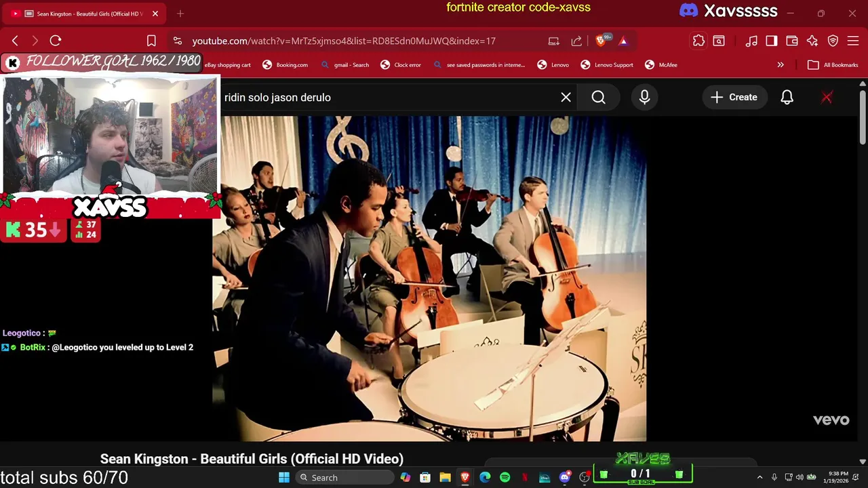Viewport: 868px width, 488px height.
Task: Open Netflix from the taskbar
Action: [x=524, y=478]
